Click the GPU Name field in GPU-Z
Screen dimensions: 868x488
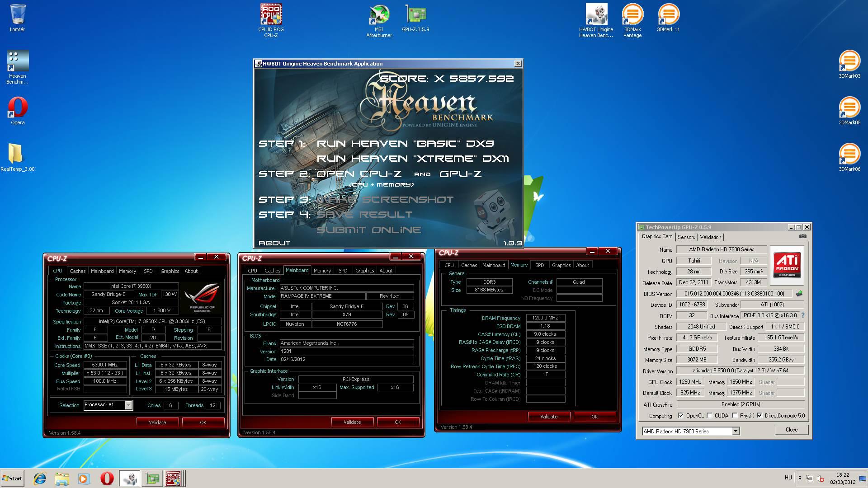(722, 249)
